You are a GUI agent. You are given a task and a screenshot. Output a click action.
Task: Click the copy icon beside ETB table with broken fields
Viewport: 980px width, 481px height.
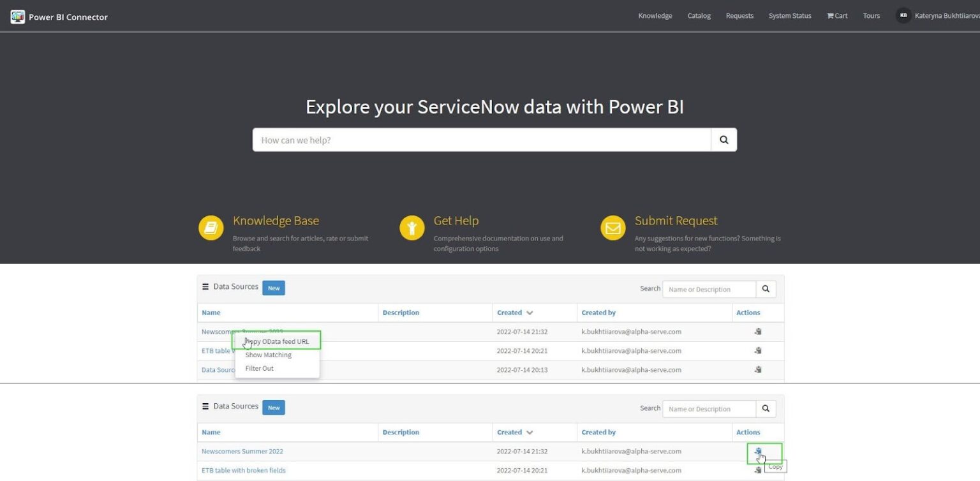tap(758, 470)
